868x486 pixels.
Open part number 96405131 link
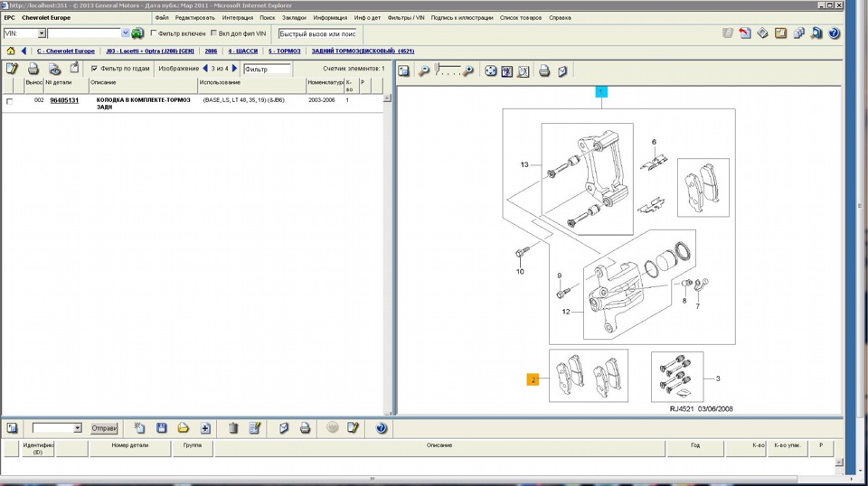[64, 100]
